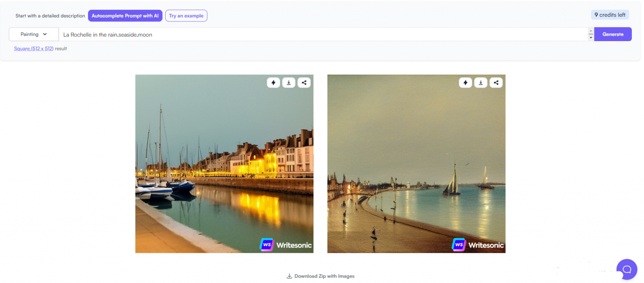644x283 pixels.
Task: Click Autocomplete Prompt with AI
Action: [125, 16]
